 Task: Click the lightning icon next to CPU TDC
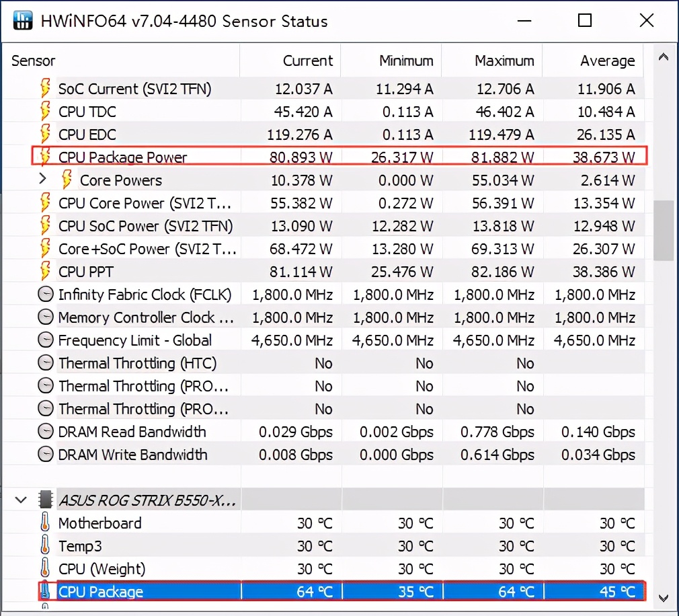45,112
